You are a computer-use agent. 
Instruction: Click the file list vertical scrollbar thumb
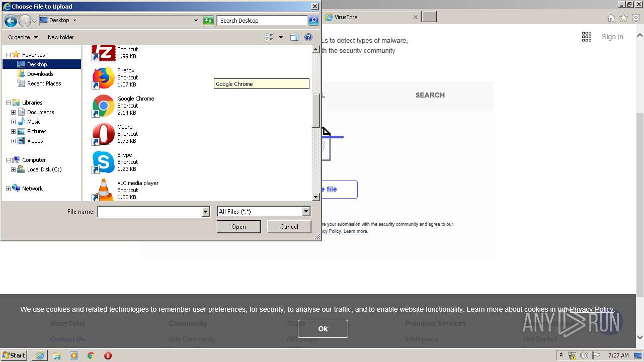316,111
